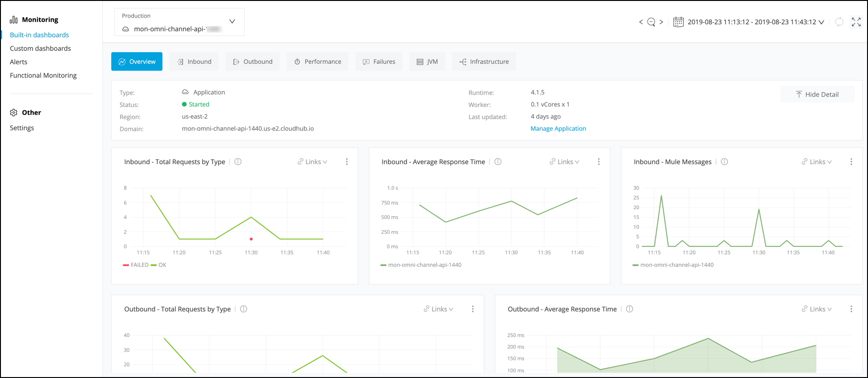Expand Links on Inbound Total Requests chart
The image size is (868, 378).
pyautogui.click(x=313, y=162)
